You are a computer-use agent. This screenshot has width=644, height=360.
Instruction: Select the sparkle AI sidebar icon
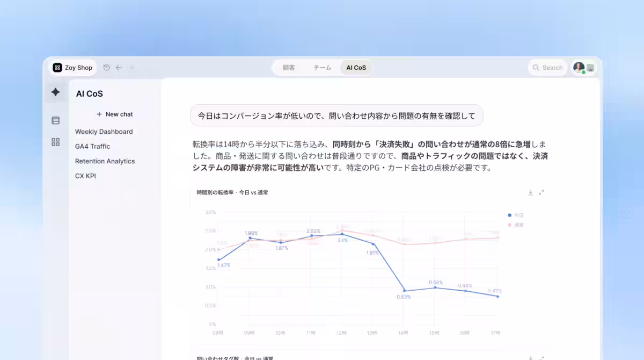[55, 92]
